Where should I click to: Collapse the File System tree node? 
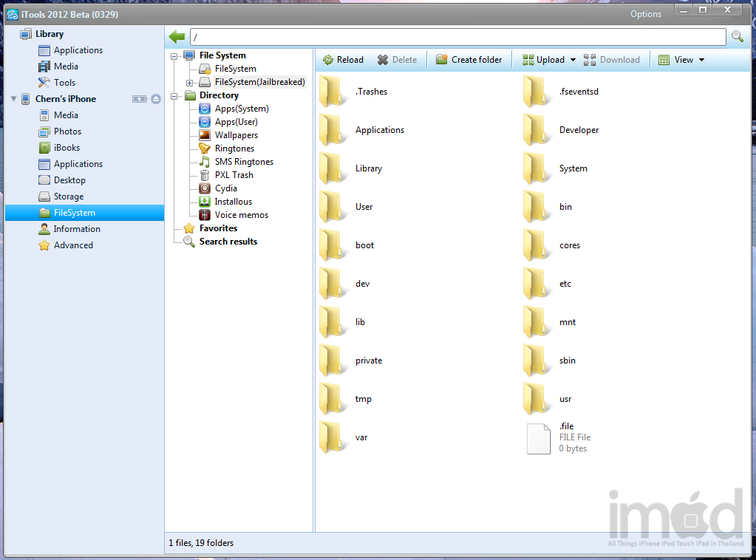coord(175,56)
